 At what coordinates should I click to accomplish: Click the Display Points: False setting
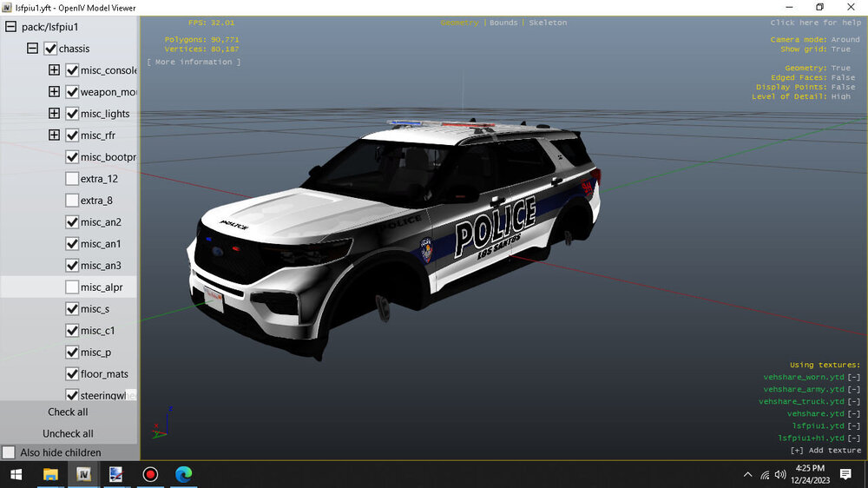(x=806, y=87)
